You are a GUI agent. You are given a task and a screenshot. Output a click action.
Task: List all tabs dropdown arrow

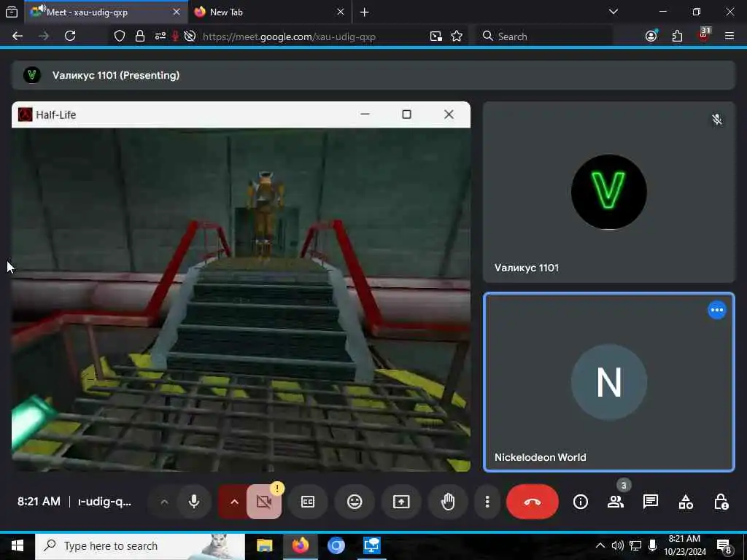[613, 12]
